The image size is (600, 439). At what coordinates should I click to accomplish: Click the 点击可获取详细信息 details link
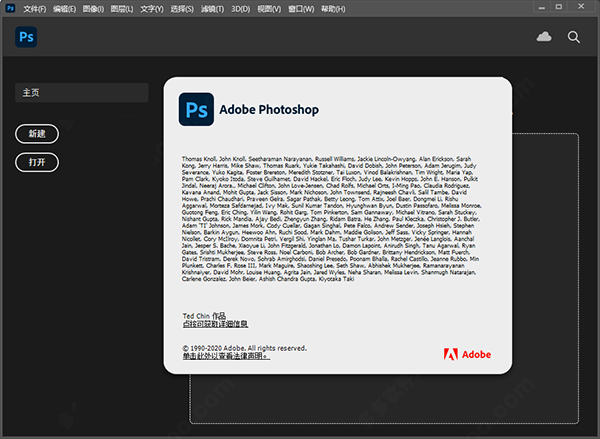coord(208,324)
